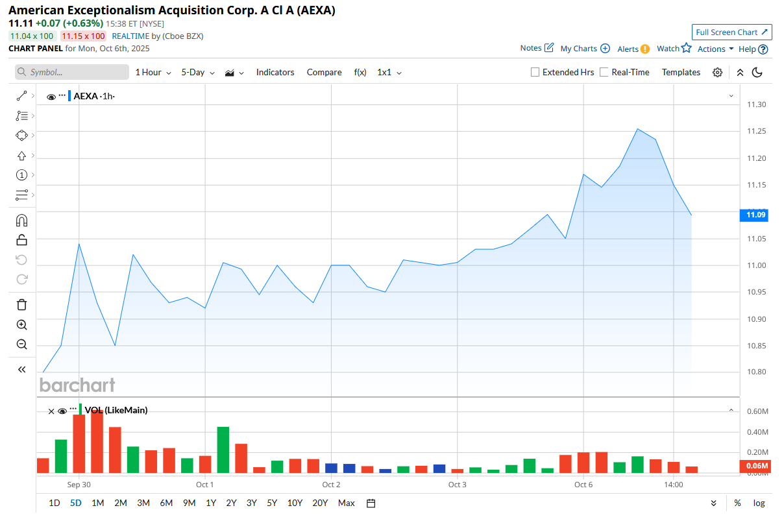Viewport: 784px width, 532px height.
Task: Collapse the left drawing toolbar
Action: (21, 369)
